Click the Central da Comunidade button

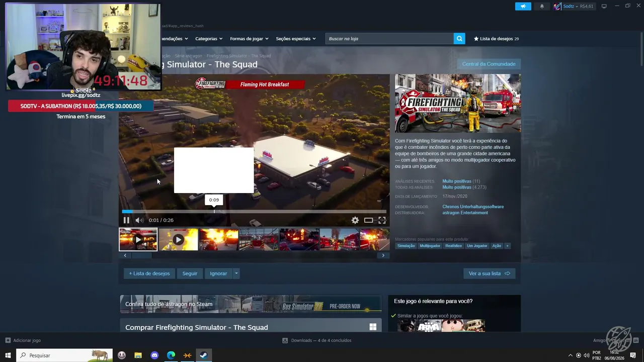[489, 64]
